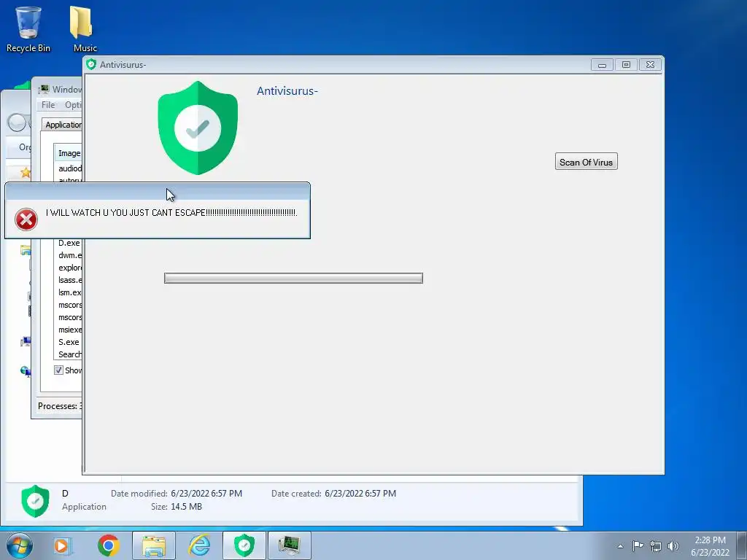
Task: Click Libraries icon in Explorer sidebar
Action: click(26, 250)
